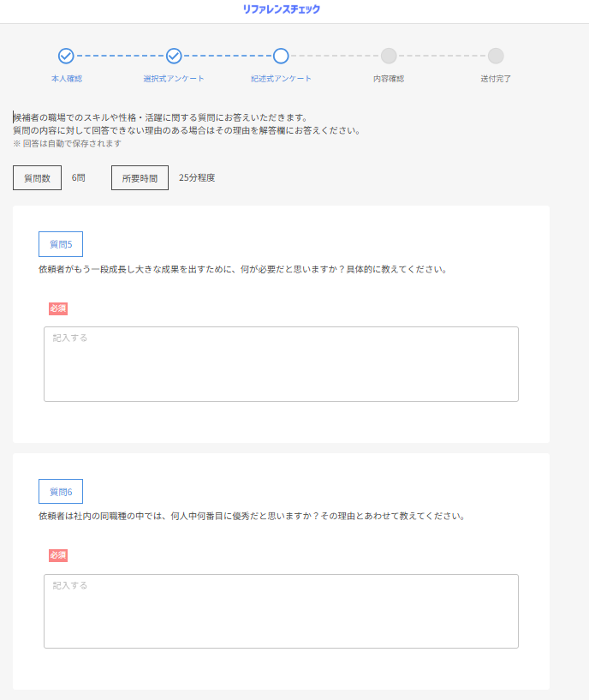
Task: Click the checkmark circle for 本人確認 step
Action: [x=66, y=56]
